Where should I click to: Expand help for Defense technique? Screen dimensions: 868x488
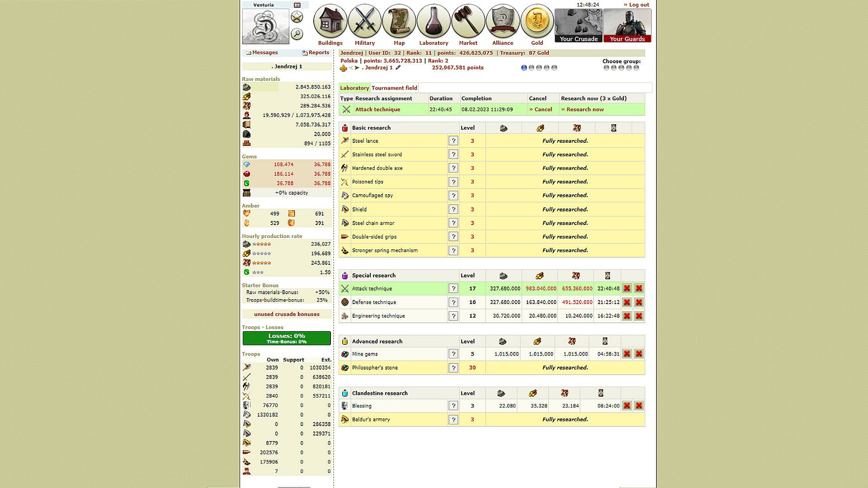pos(453,302)
